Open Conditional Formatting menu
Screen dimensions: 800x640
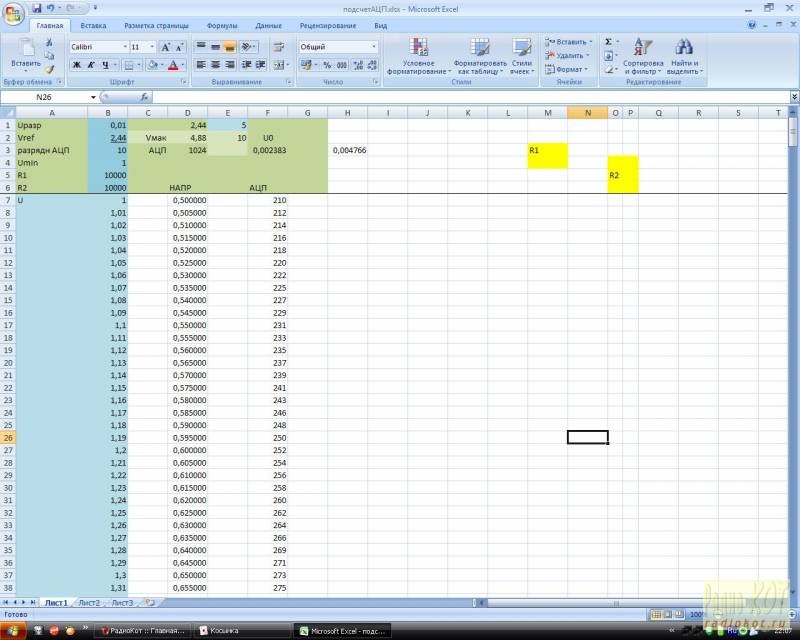(418, 57)
